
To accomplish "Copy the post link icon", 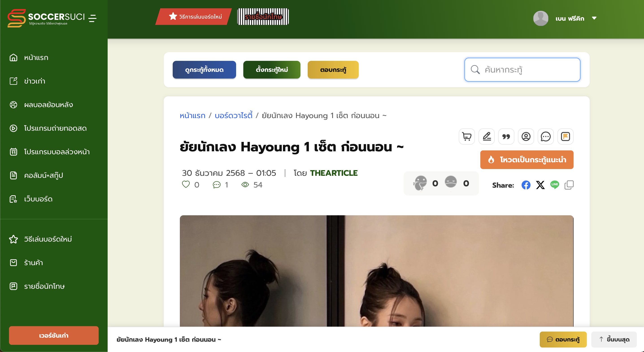I will [x=569, y=185].
